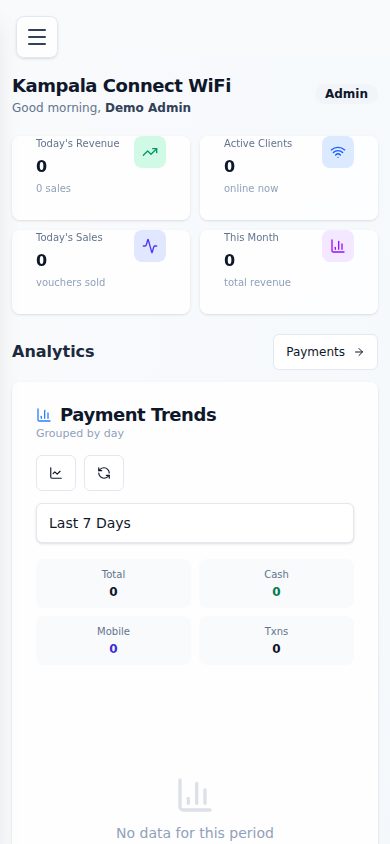Open the Today's Revenue card
The height and width of the screenshot is (844, 390).
click(101, 178)
